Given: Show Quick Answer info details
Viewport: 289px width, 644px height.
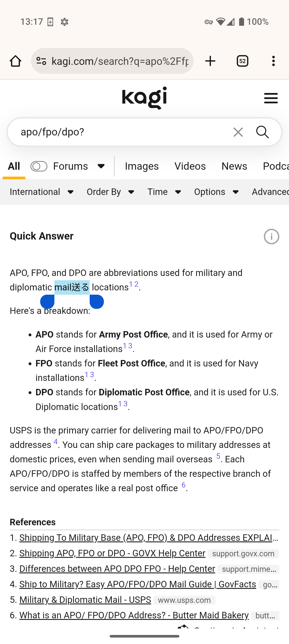Looking at the screenshot, I should click(272, 236).
